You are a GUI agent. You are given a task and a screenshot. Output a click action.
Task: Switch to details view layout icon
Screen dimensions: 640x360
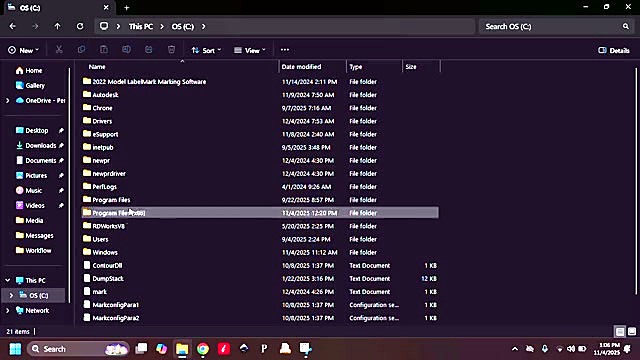(620, 331)
